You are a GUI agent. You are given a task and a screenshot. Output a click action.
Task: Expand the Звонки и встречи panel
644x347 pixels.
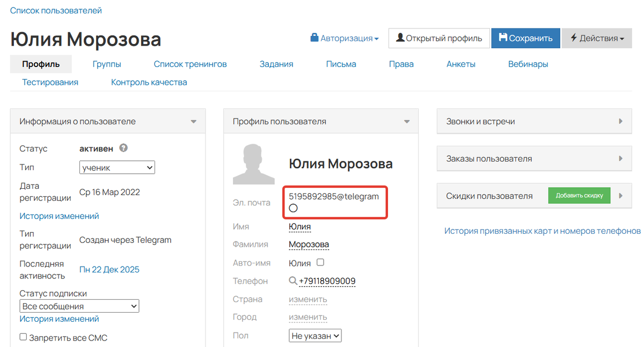539,121
